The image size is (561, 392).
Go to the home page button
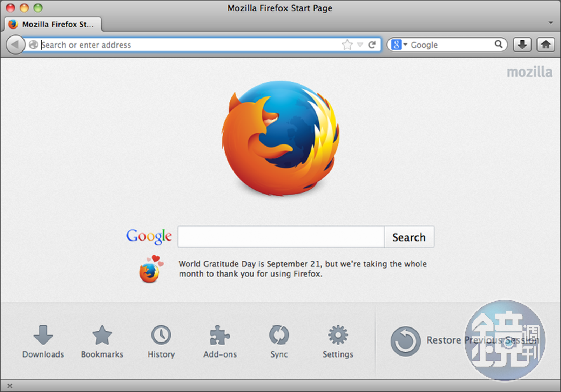546,45
